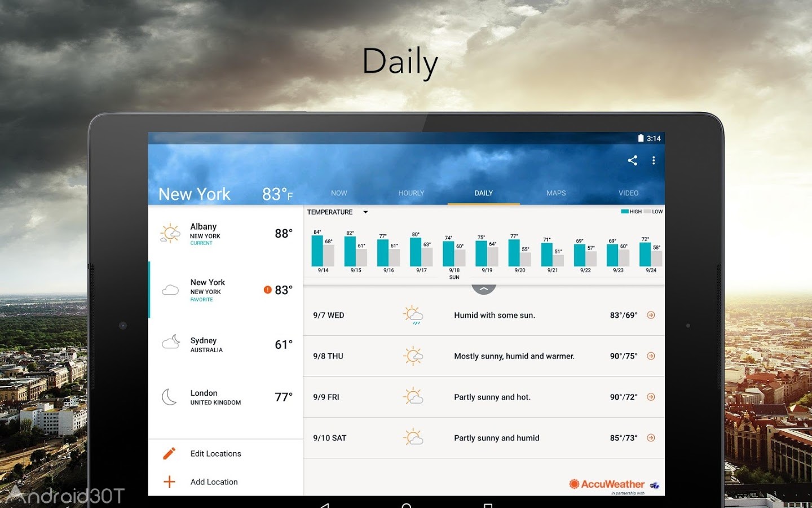812x508 pixels.
Task: Click Sydney's cloudy night icon
Action: pos(171,341)
